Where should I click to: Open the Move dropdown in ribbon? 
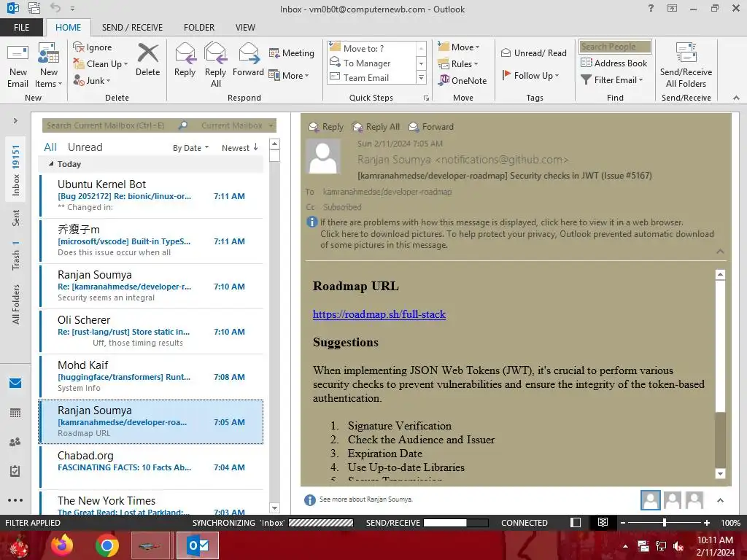pos(459,47)
